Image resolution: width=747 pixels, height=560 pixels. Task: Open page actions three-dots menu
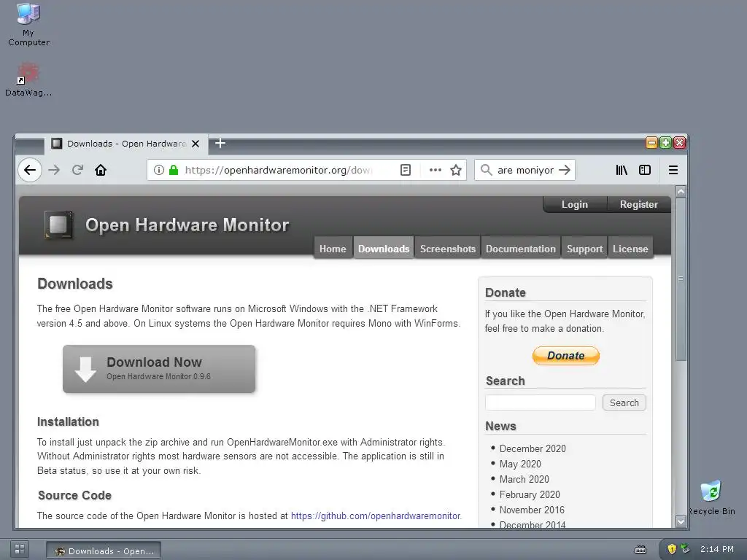point(436,170)
